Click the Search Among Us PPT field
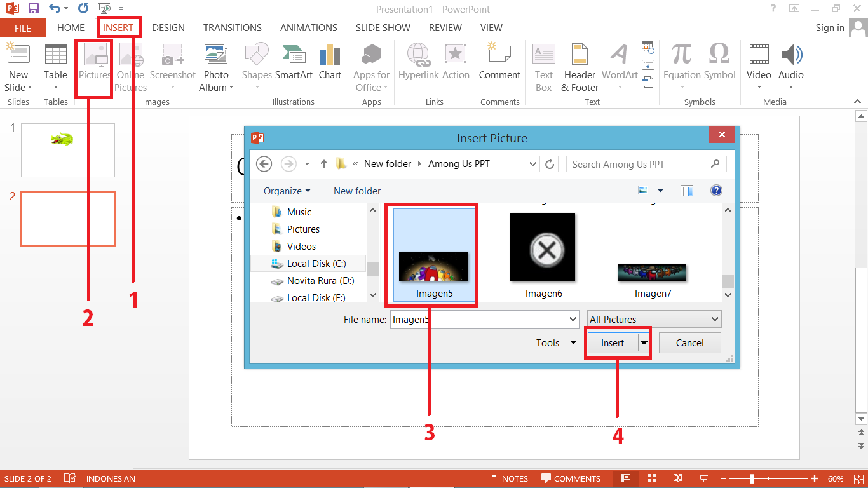 646,164
